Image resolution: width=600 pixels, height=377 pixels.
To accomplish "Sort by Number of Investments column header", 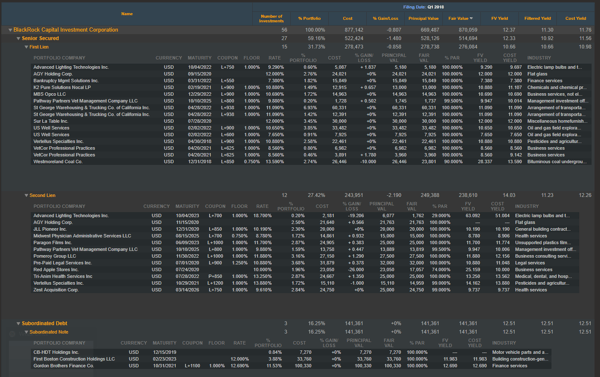I will click(271, 18).
